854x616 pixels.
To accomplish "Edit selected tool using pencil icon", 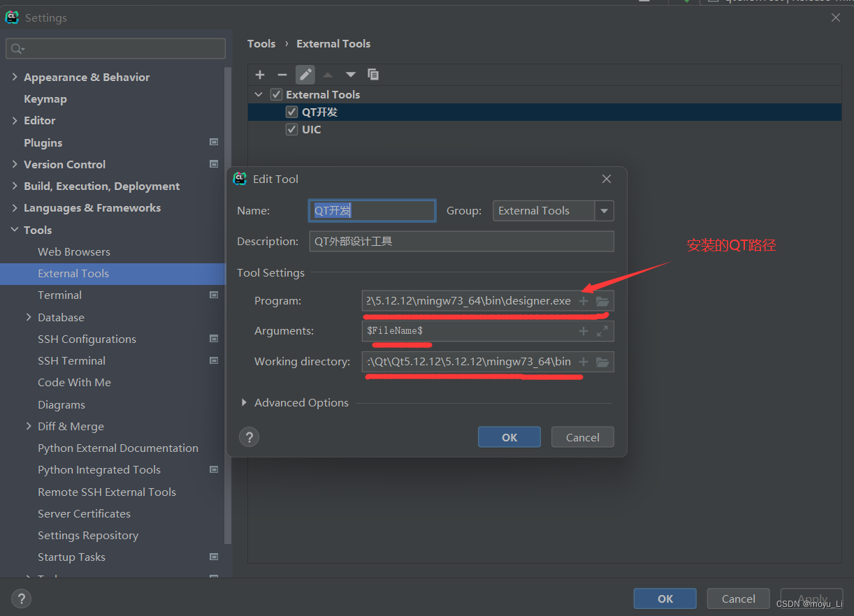I will [x=305, y=75].
